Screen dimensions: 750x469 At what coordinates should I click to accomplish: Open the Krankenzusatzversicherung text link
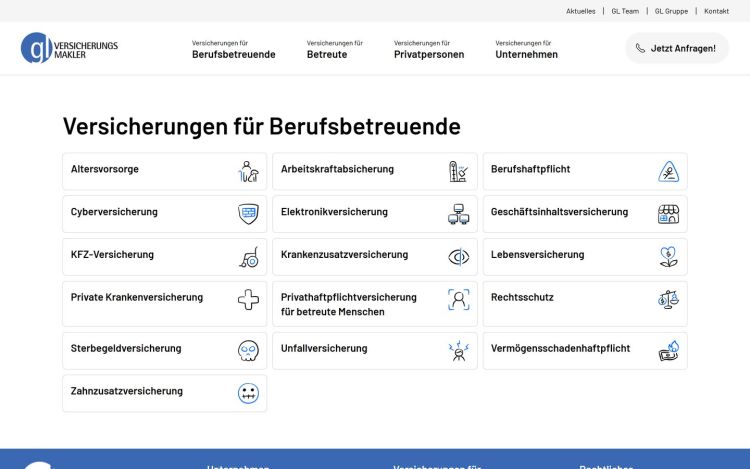click(344, 254)
